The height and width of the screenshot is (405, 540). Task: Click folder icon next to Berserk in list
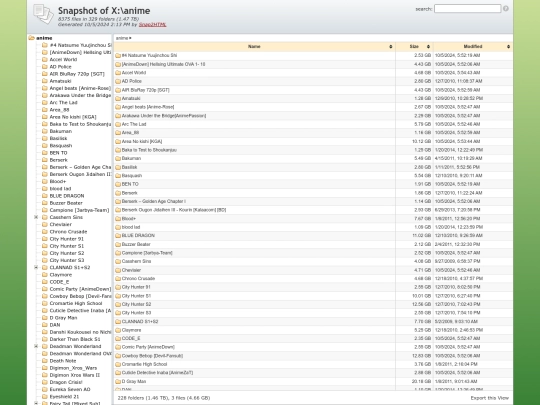(x=118, y=193)
